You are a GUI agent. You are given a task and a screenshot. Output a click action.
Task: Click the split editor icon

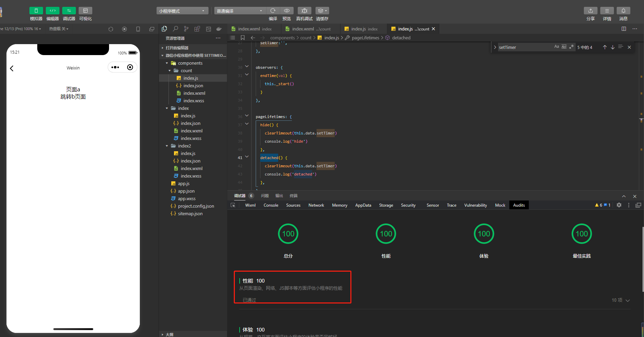pyautogui.click(x=624, y=29)
